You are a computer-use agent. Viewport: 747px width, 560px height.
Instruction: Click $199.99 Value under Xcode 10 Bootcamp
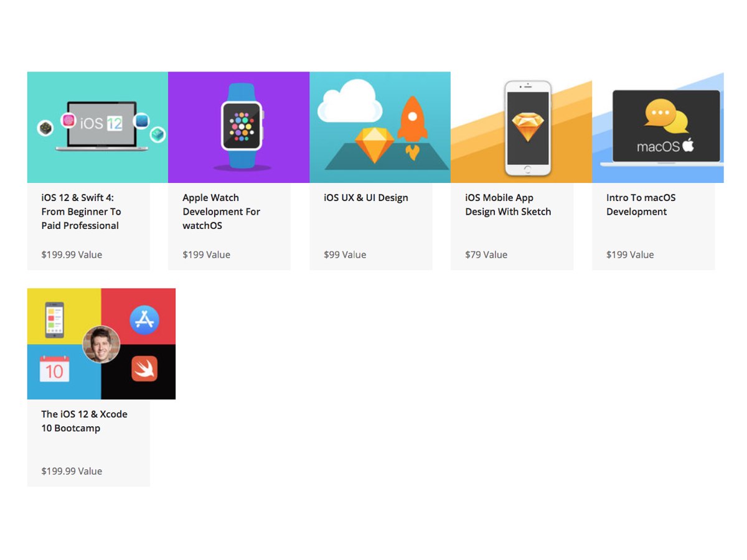point(72,471)
